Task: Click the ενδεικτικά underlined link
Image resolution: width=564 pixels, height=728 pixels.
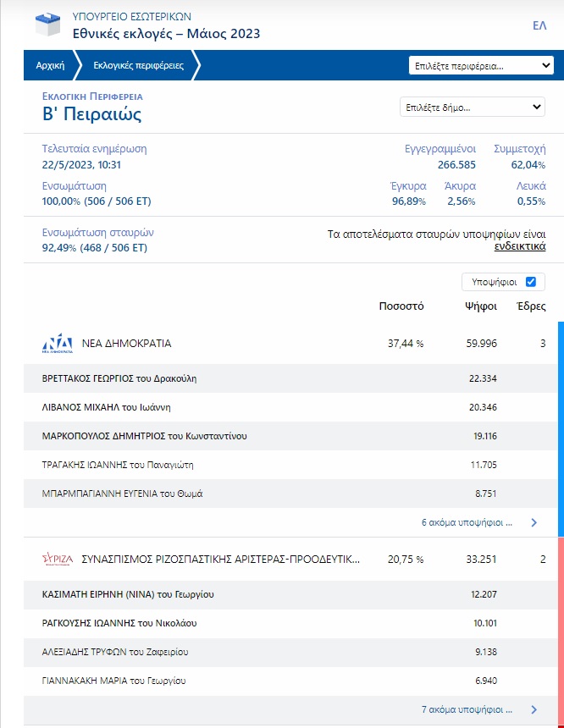Action: (x=519, y=247)
